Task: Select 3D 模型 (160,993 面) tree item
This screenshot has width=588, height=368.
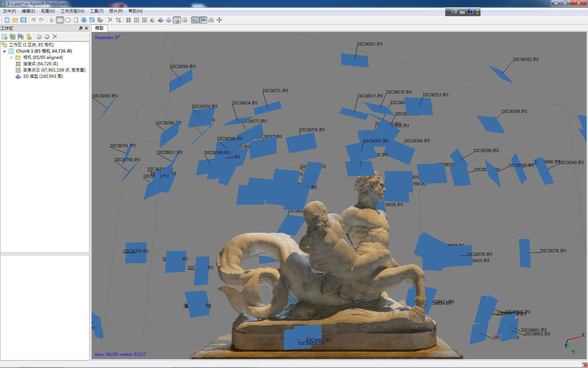Action: (x=43, y=76)
